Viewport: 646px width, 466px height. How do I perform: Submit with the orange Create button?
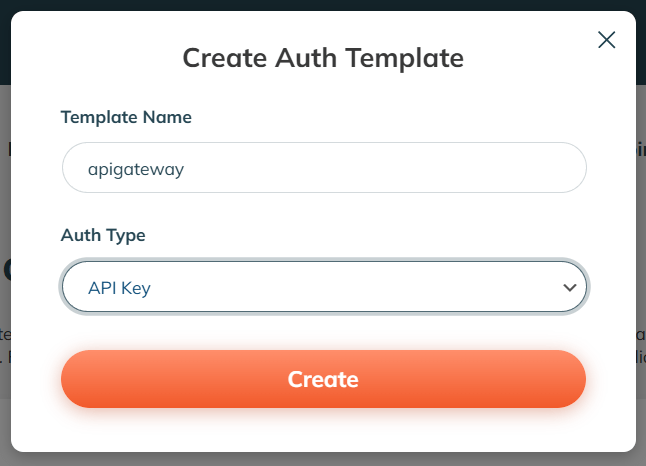(323, 379)
